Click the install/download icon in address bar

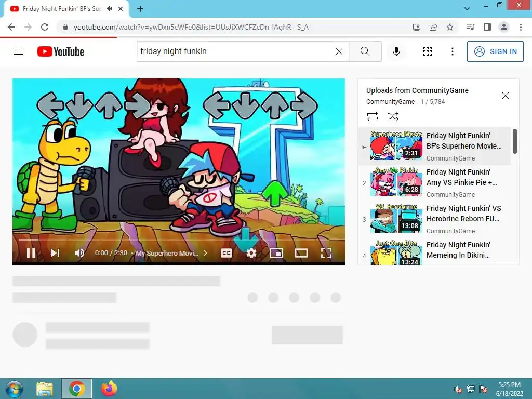[x=416, y=27]
